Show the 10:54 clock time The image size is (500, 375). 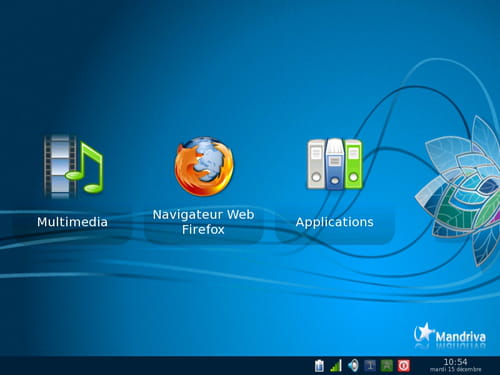coord(455,362)
